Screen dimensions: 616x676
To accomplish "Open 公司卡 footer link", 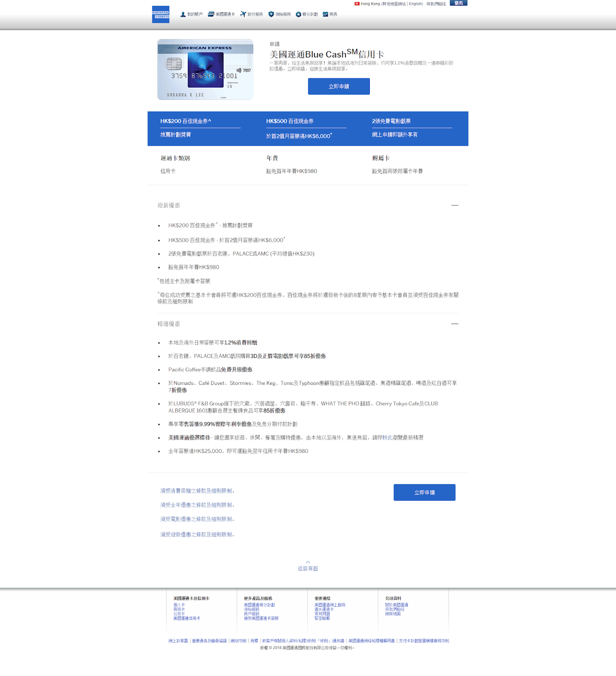I will point(179,614).
